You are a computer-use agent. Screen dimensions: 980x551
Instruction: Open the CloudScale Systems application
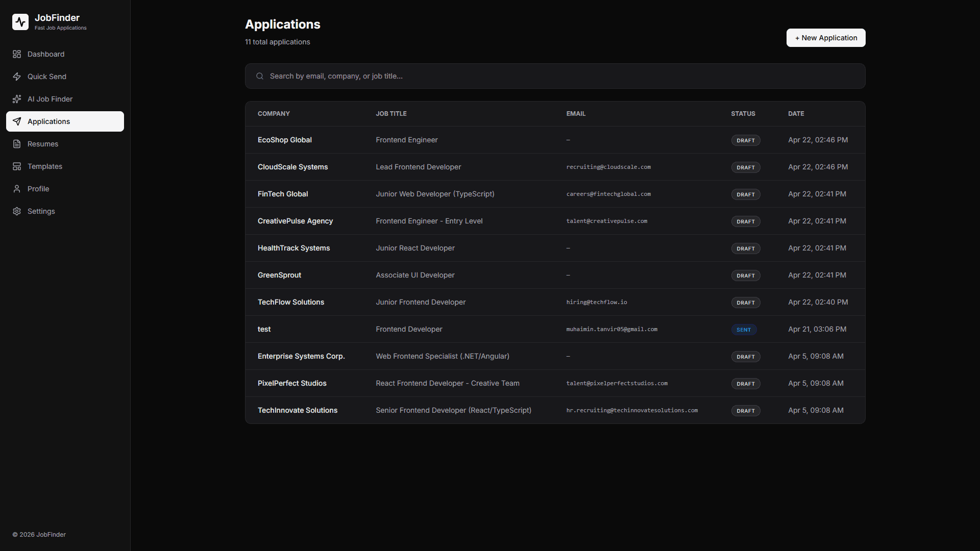pyautogui.click(x=555, y=167)
